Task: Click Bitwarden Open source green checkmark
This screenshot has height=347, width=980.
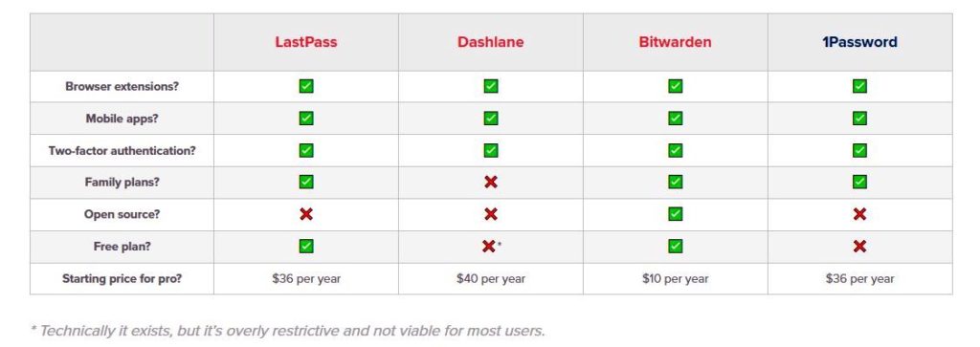Action: coord(675,214)
